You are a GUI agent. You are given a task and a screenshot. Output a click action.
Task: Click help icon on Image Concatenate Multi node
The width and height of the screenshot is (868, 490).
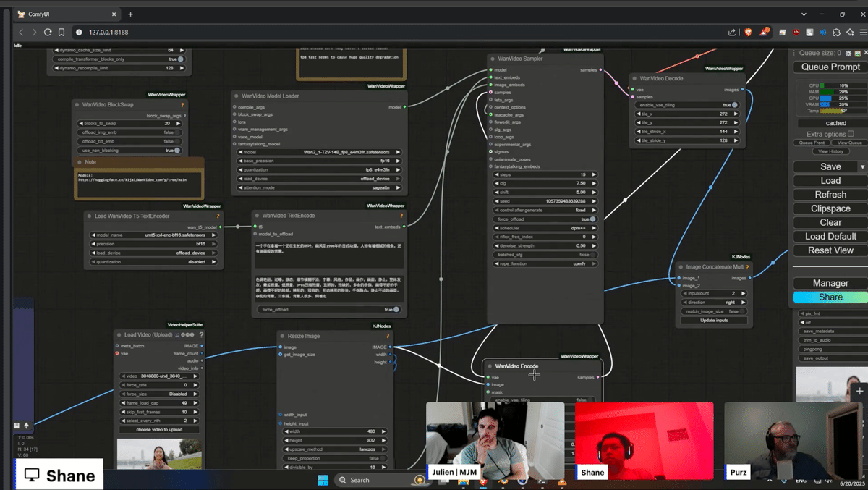point(748,267)
